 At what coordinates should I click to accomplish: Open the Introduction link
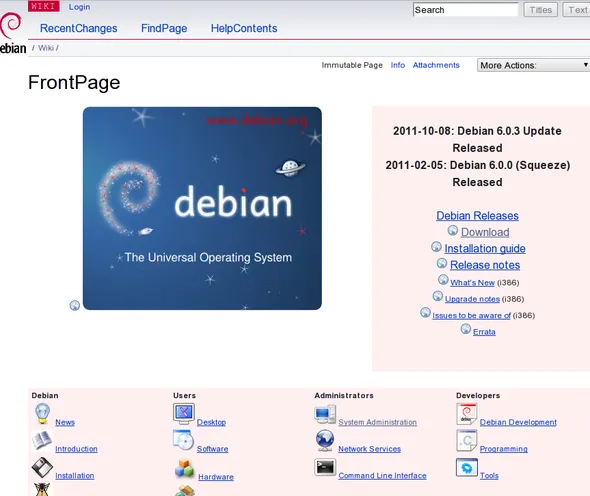click(76, 449)
